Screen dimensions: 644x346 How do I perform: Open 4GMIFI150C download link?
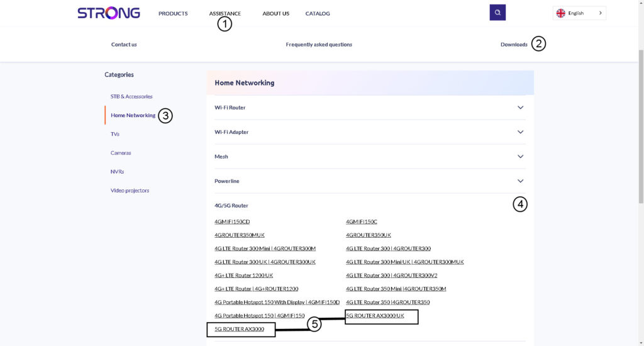click(x=362, y=221)
